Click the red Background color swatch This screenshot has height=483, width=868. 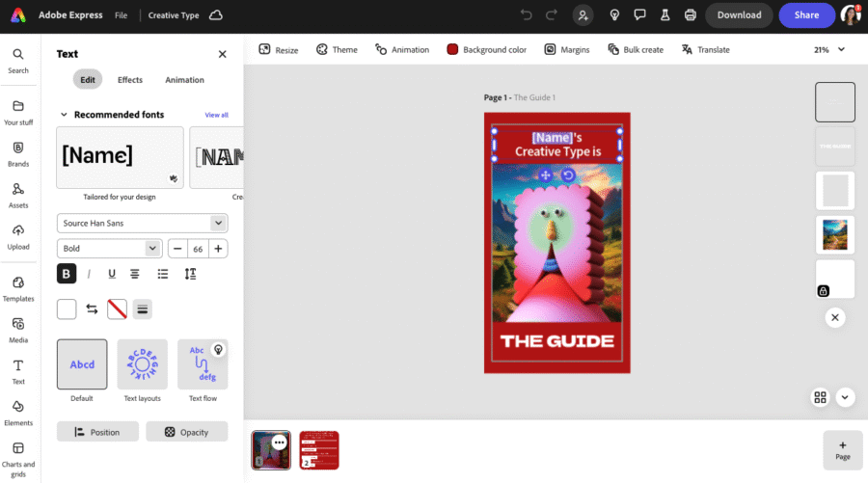point(452,49)
